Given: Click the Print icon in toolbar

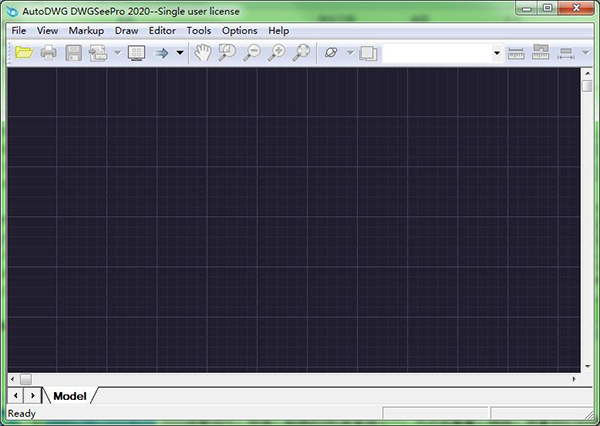Looking at the screenshot, I should (x=49, y=52).
